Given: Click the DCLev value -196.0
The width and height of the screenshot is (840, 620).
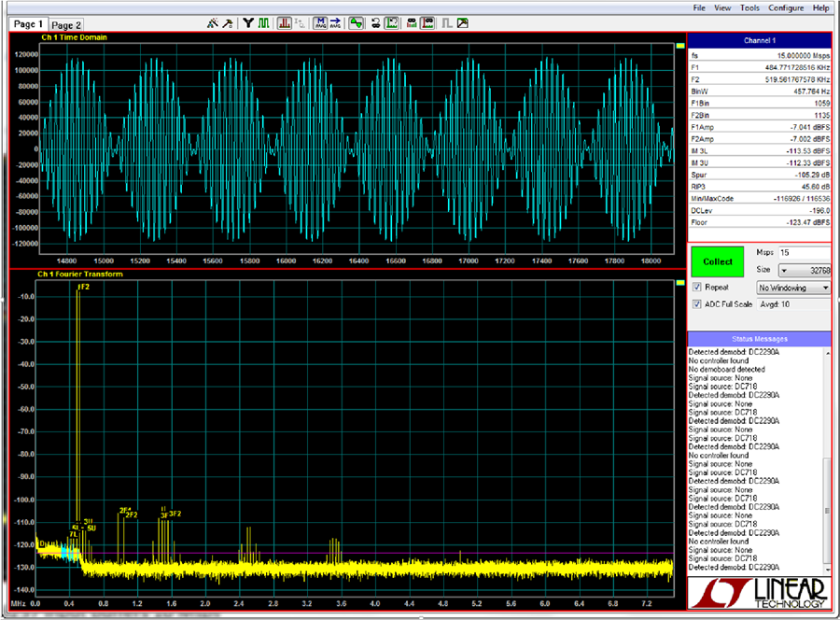Looking at the screenshot, I should coord(820,211).
